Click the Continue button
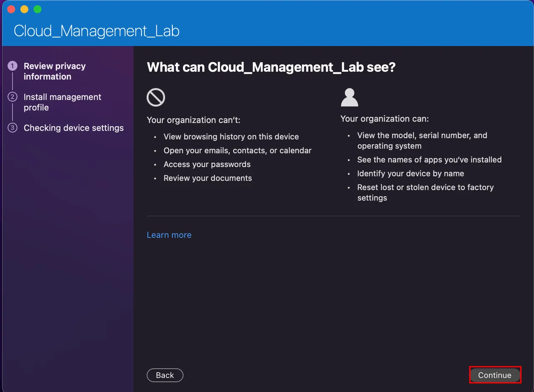 495,375
